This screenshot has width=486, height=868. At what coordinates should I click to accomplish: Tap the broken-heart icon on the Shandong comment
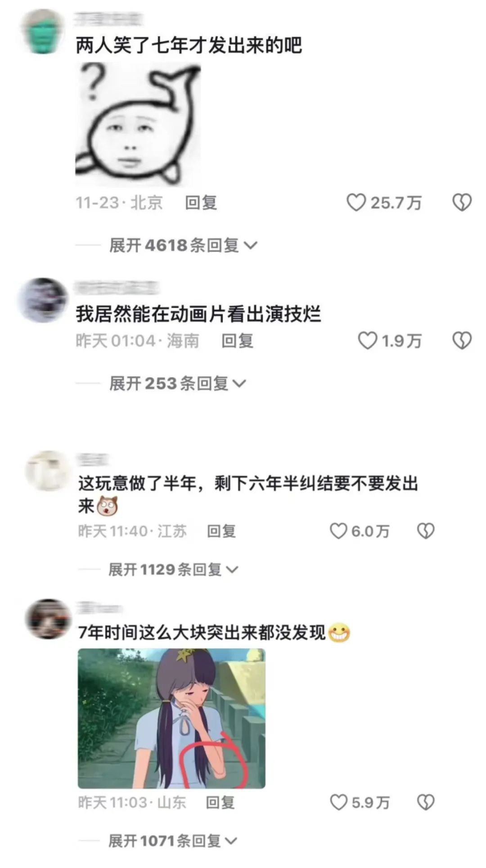[x=426, y=802]
